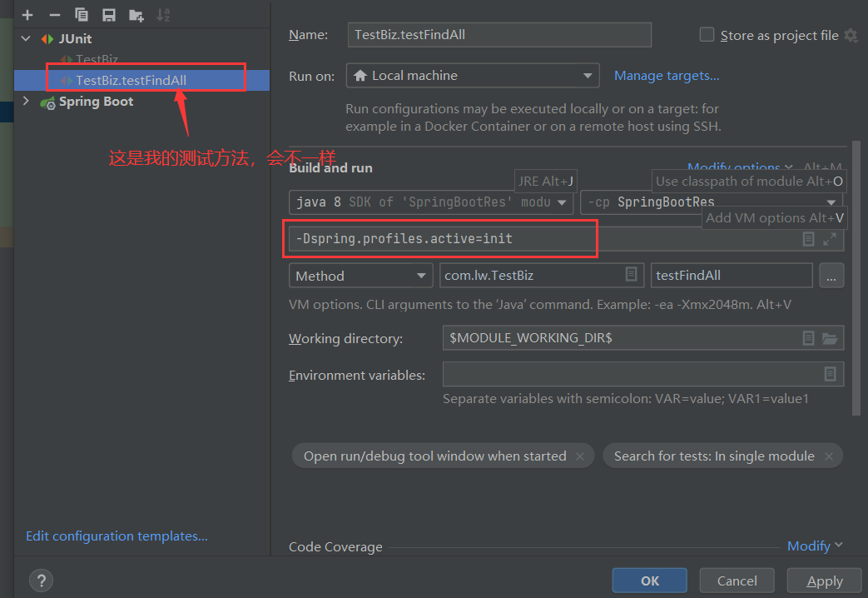This screenshot has width=868, height=598.
Task: Enable Store as project file checkbox
Action: (707, 35)
